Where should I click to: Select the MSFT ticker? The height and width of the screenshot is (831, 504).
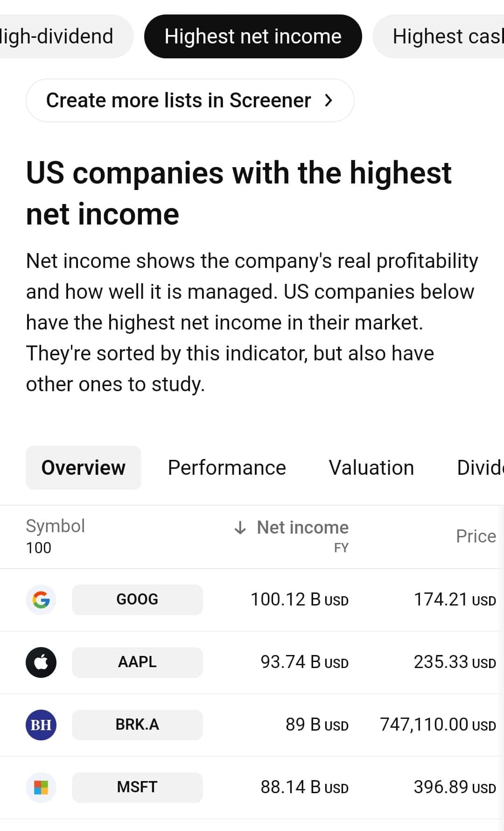[x=137, y=787]
